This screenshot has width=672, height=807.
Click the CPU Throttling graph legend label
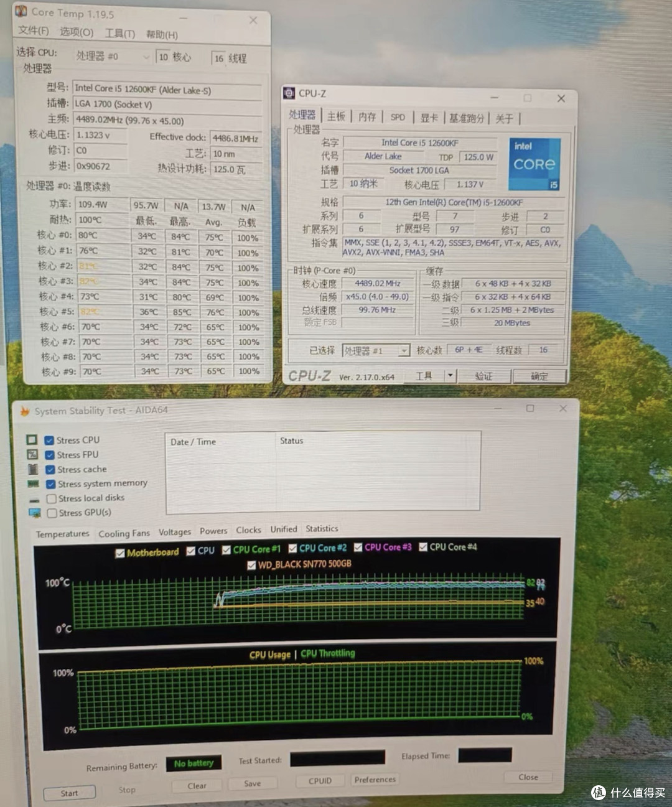click(x=328, y=653)
